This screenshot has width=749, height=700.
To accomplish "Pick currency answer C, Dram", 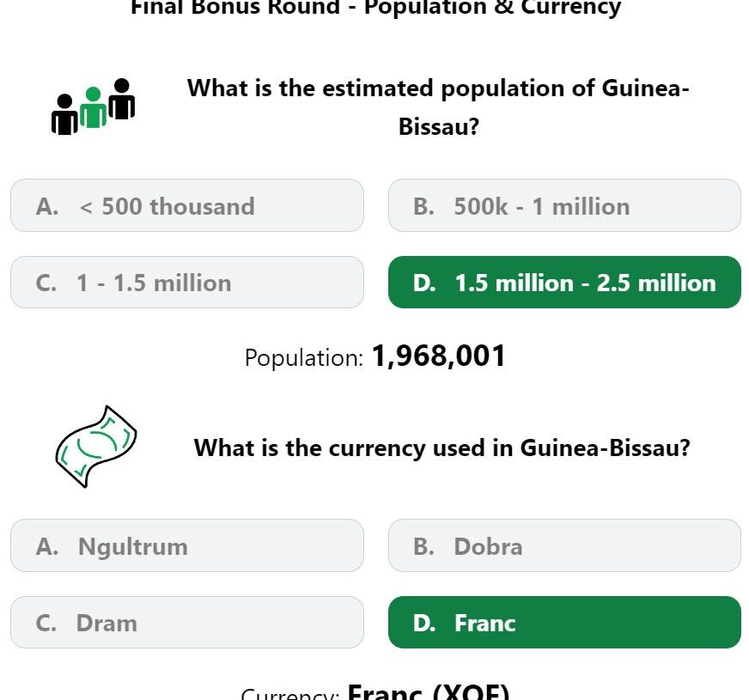I will point(187,623).
